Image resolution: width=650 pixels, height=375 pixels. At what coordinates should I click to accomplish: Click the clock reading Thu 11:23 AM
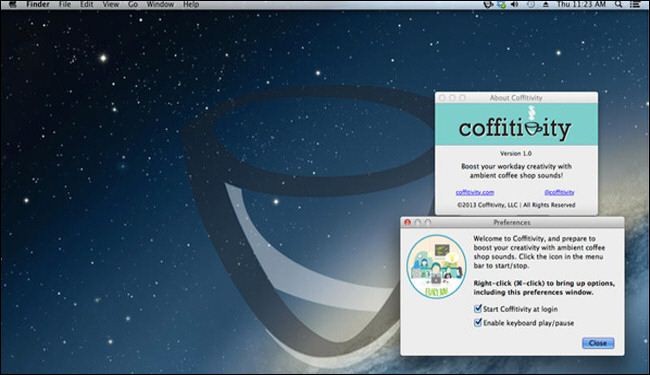coord(581,4)
